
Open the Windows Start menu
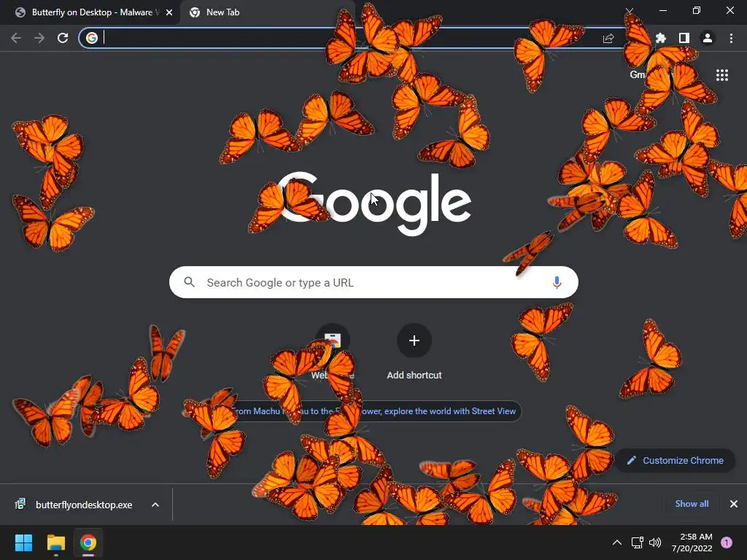coord(23,542)
